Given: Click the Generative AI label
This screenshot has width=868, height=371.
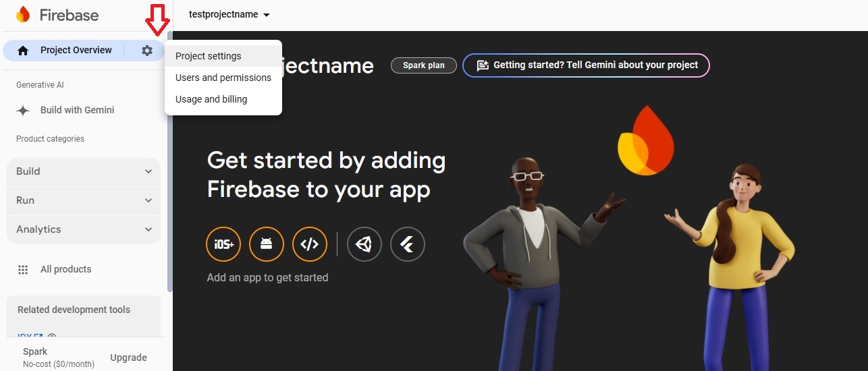Looking at the screenshot, I should click(x=40, y=85).
